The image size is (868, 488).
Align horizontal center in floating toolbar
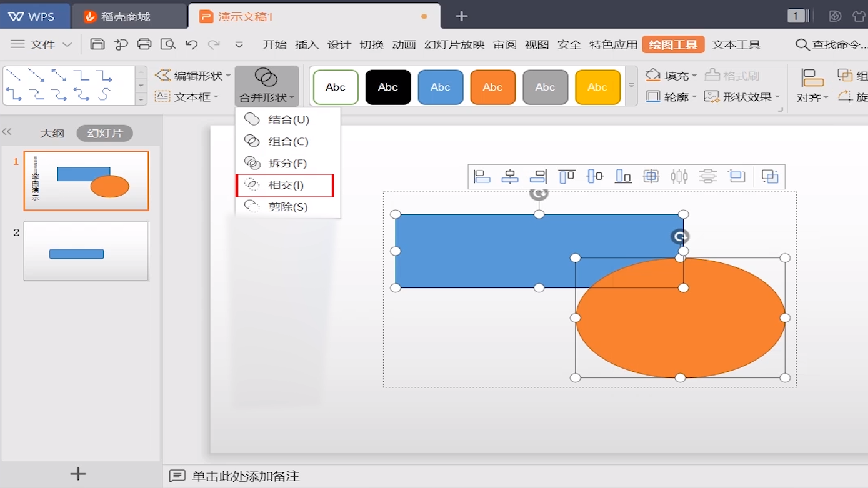(510, 177)
